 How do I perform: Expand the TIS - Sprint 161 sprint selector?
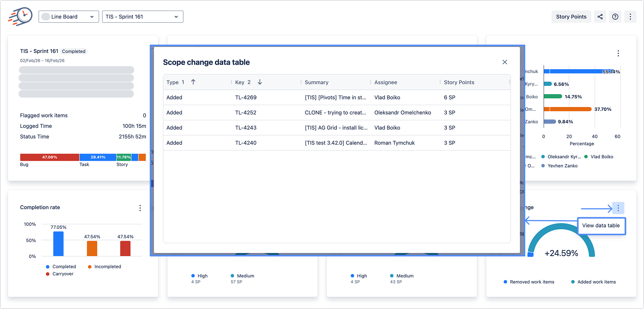point(143,17)
